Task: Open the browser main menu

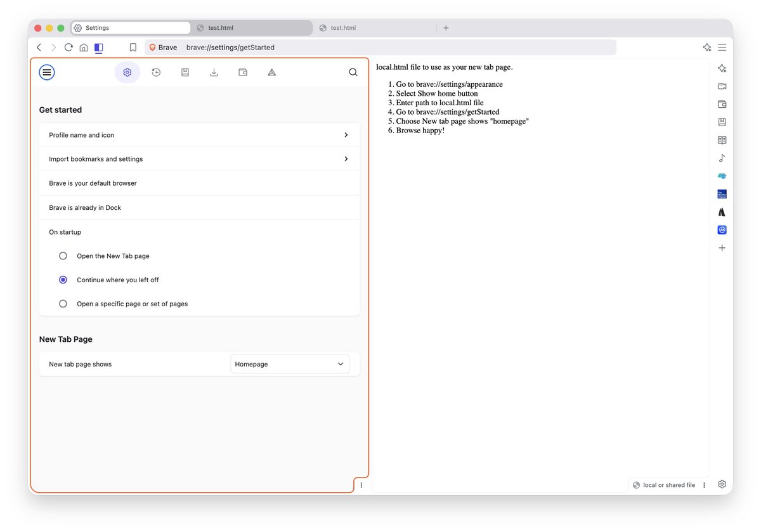Action: pos(722,48)
